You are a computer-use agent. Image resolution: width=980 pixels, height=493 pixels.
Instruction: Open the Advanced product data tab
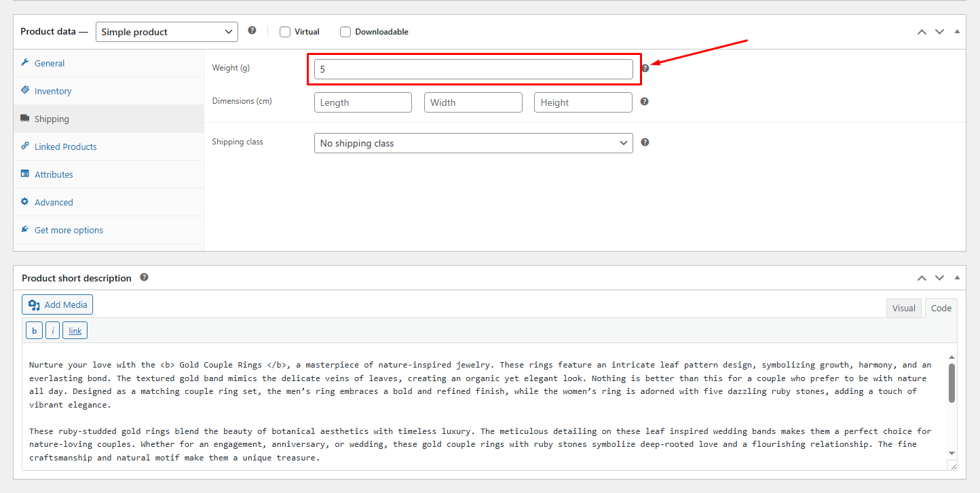pos(109,202)
